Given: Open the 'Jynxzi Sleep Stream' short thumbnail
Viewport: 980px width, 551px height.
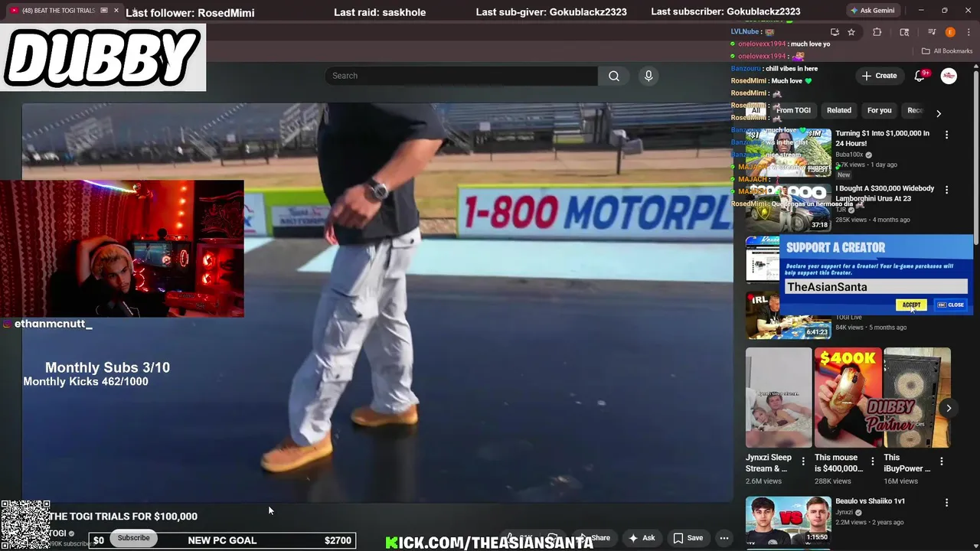Looking at the screenshot, I should [779, 398].
